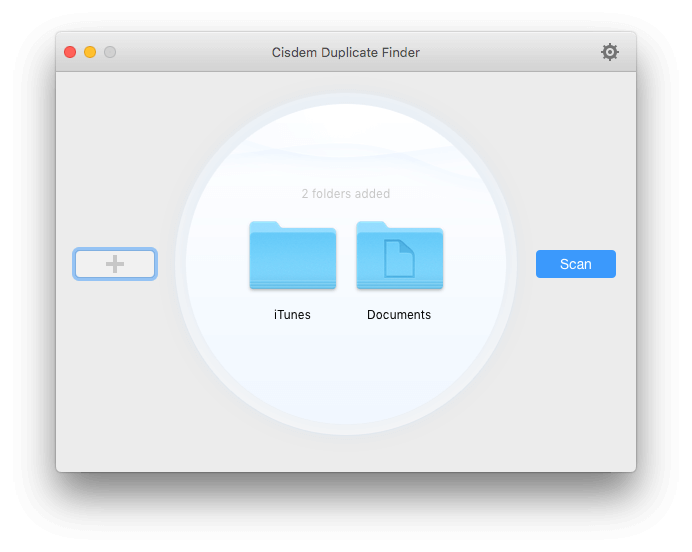Click the Documents folder label
692x552 pixels.
(x=399, y=315)
